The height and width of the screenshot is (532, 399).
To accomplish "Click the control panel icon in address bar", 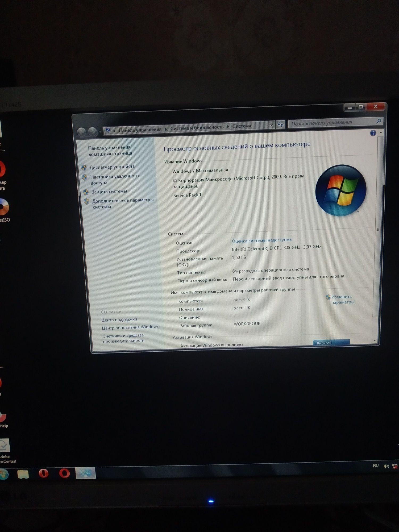I will (x=108, y=130).
